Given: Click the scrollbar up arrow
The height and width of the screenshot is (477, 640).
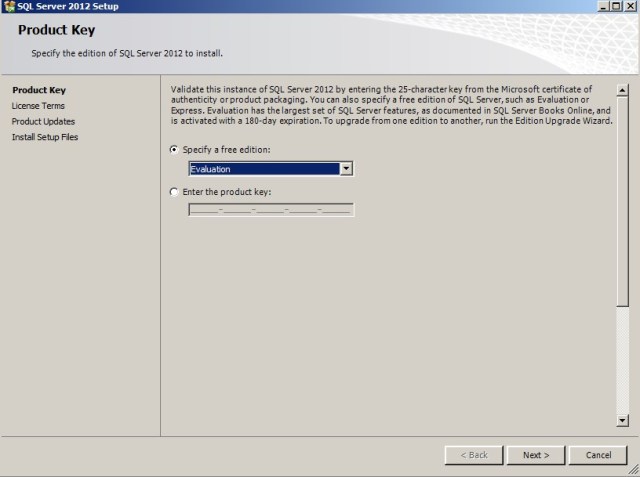Looking at the screenshot, I should tap(622, 90).
